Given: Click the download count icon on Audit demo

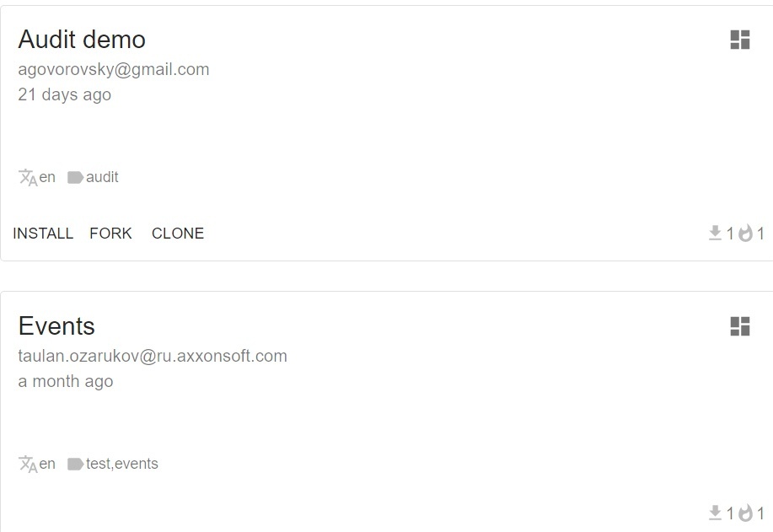Looking at the screenshot, I should pyautogui.click(x=716, y=234).
